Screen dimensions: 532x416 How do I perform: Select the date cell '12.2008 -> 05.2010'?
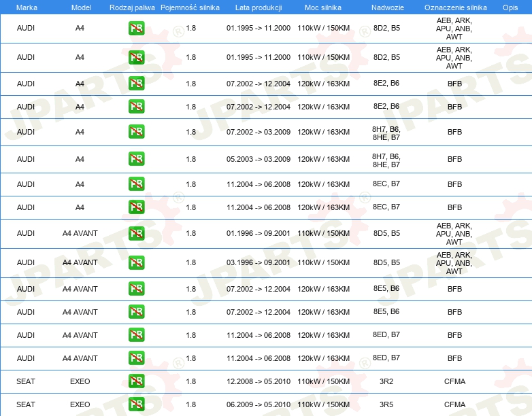259,381
